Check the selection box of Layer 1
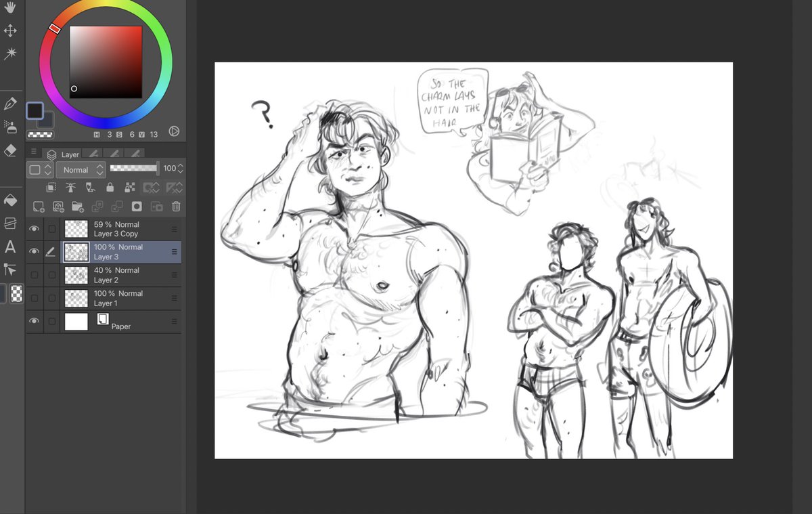This screenshot has height=514, width=812. click(52, 298)
